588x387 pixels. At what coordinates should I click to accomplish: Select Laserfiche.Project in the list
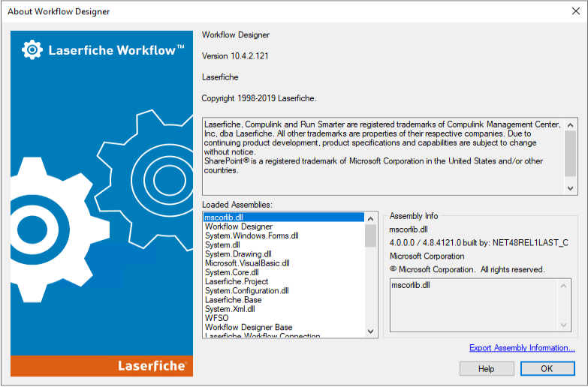click(x=284, y=281)
